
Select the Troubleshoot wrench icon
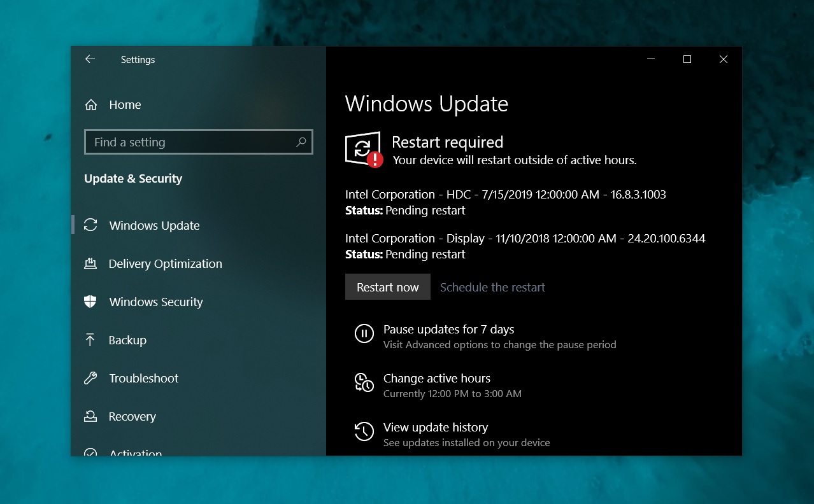[x=90, y=378]
